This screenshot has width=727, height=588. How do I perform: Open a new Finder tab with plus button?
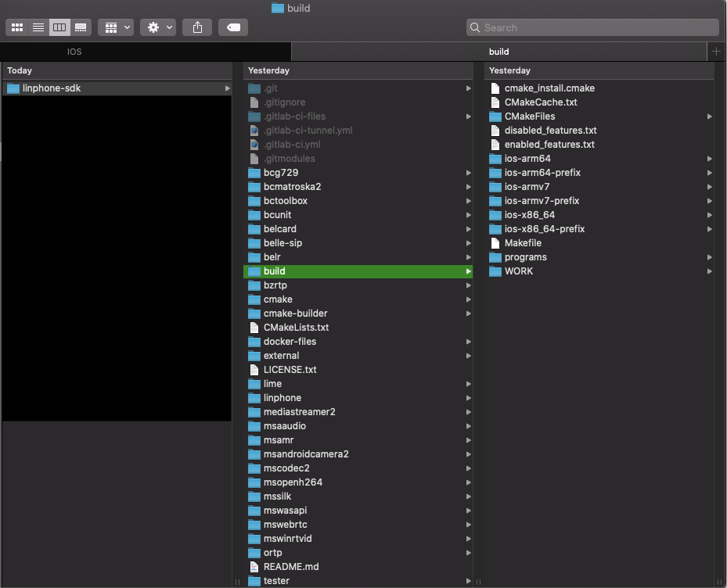(716, 52)
